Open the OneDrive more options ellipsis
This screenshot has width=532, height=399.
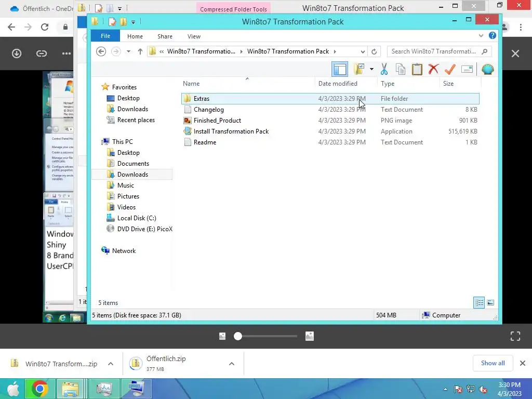(x=66, y=54)
